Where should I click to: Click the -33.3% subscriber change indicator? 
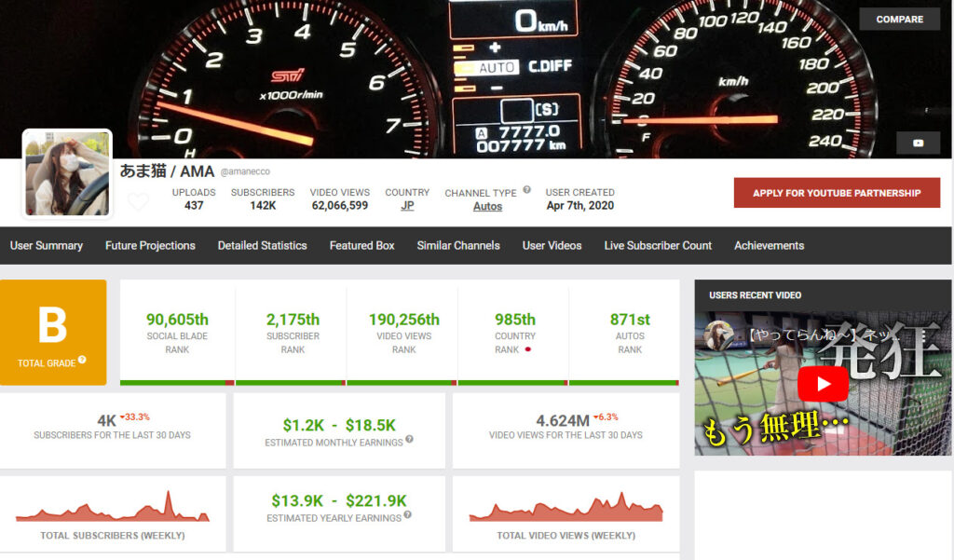click(135, 417)
